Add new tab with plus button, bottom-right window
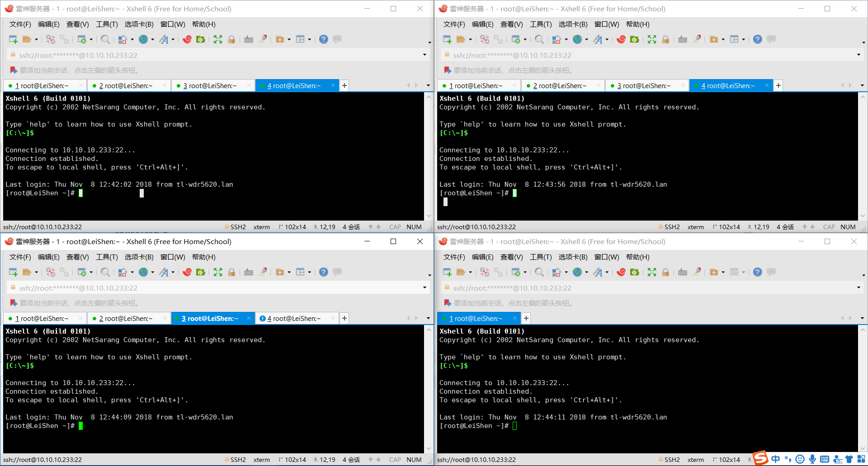The height and width of the screenshot is (466, 868). click(526, 318)
